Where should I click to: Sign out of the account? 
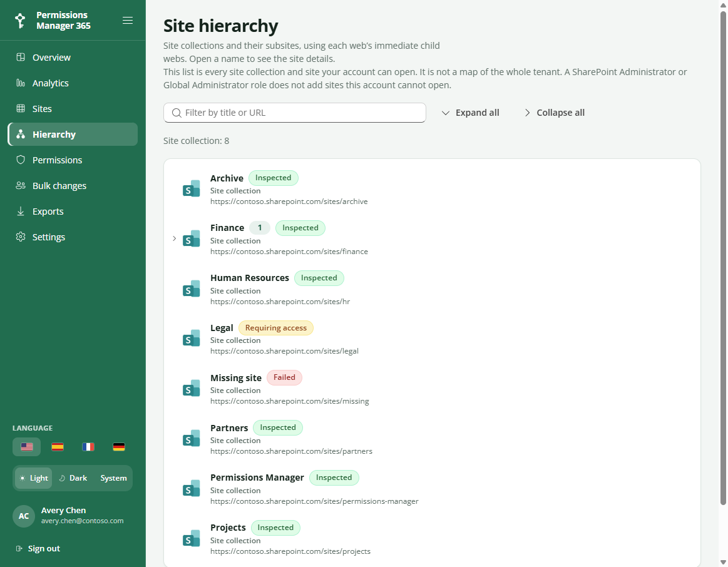point(38,548)
